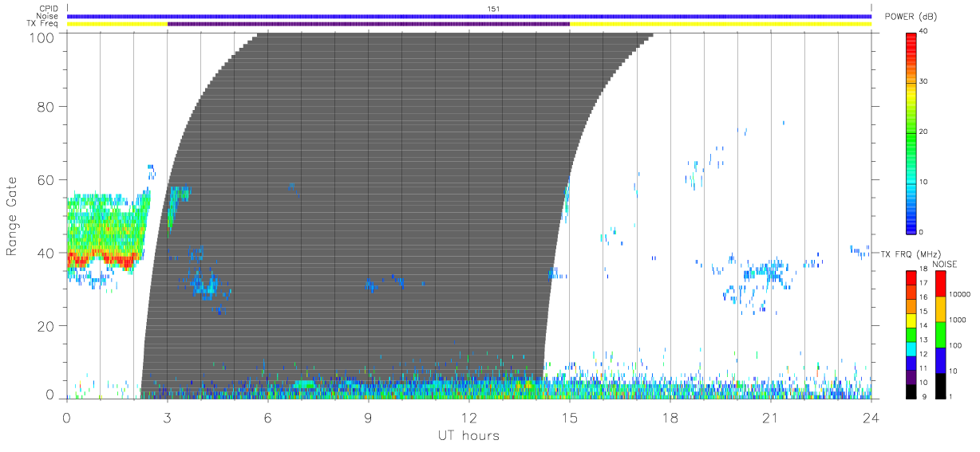This screenshot has height=452, width=980.
Task: Click the red high-power echo band near gate 38
Action: [x=102, y=259]
